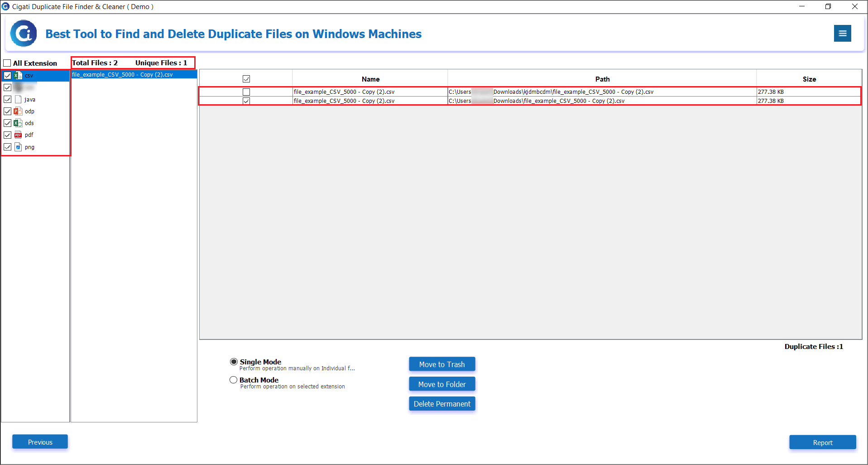Click Move to Trash button
868x465 pixels.
pos(442,364)
